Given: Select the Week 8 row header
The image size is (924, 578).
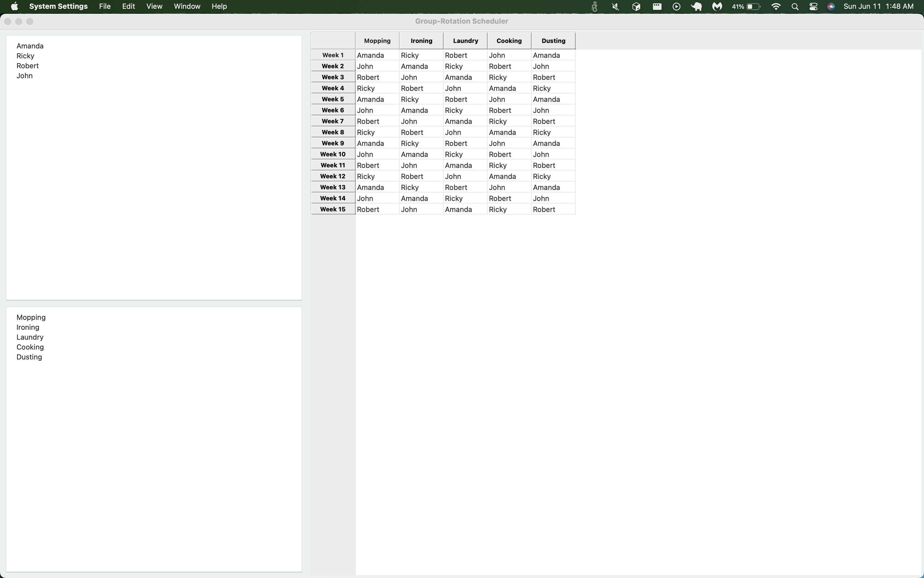Looking at the screenshot, I should click(x=333, y=132).
